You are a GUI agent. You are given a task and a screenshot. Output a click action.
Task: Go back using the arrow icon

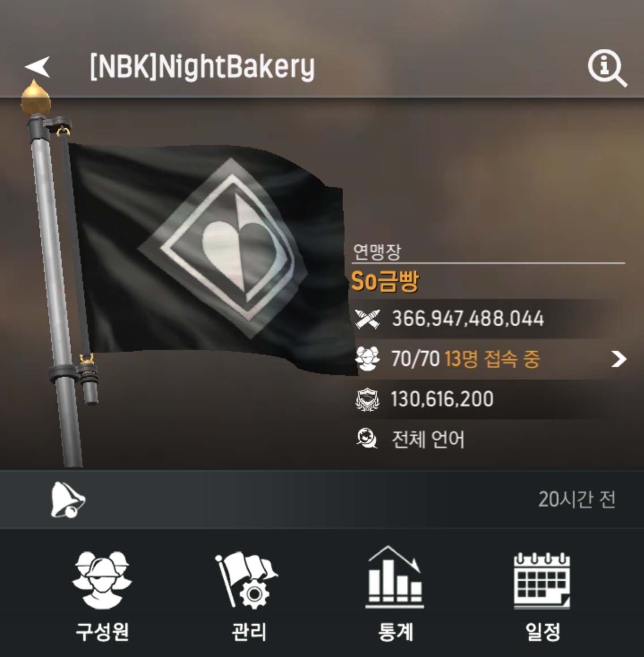point(38,67)
